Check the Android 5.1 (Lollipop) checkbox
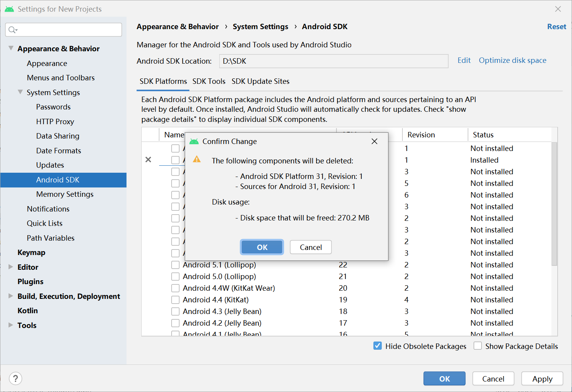 tap(175, 265)
